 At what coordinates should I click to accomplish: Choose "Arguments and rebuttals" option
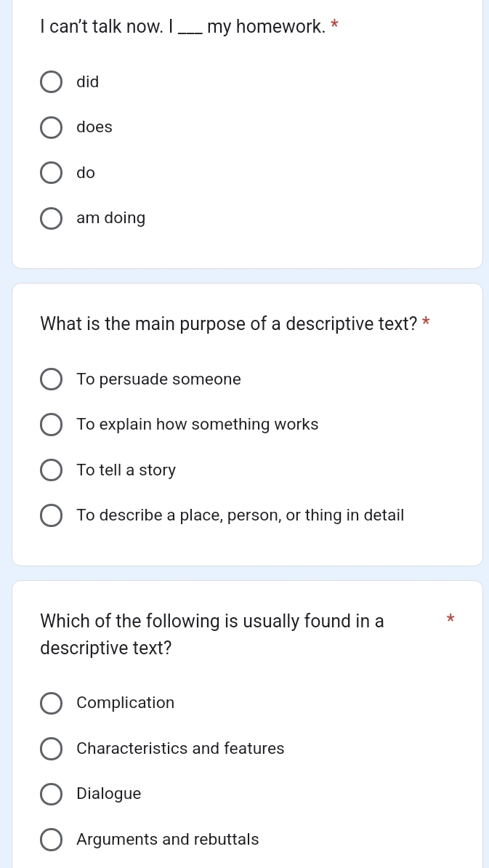51,839
